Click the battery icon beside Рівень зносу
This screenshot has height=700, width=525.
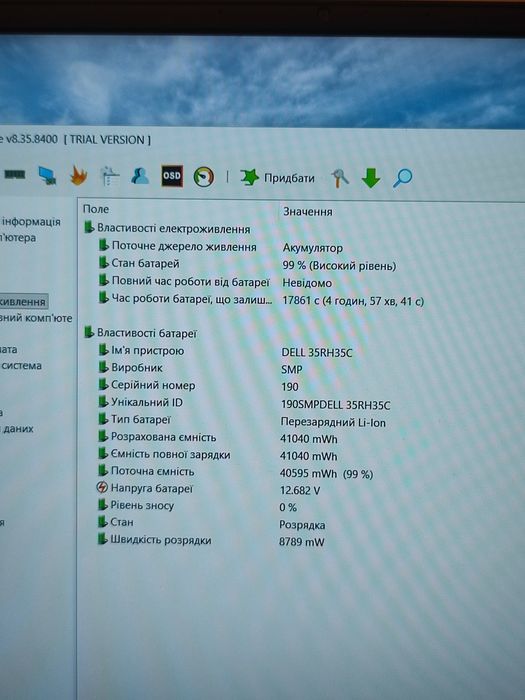pyautogui.click(x=103, y=504)
